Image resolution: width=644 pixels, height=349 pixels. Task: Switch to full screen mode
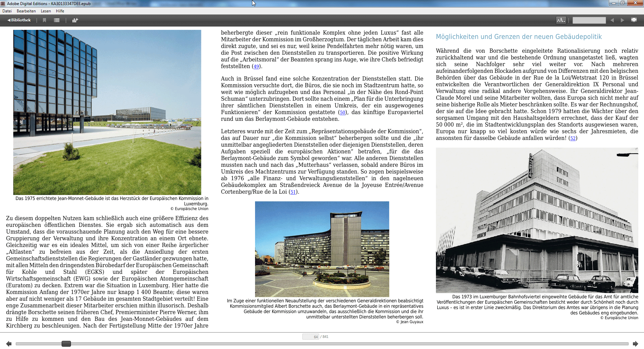pyautogui.click(x=634, y=20)
